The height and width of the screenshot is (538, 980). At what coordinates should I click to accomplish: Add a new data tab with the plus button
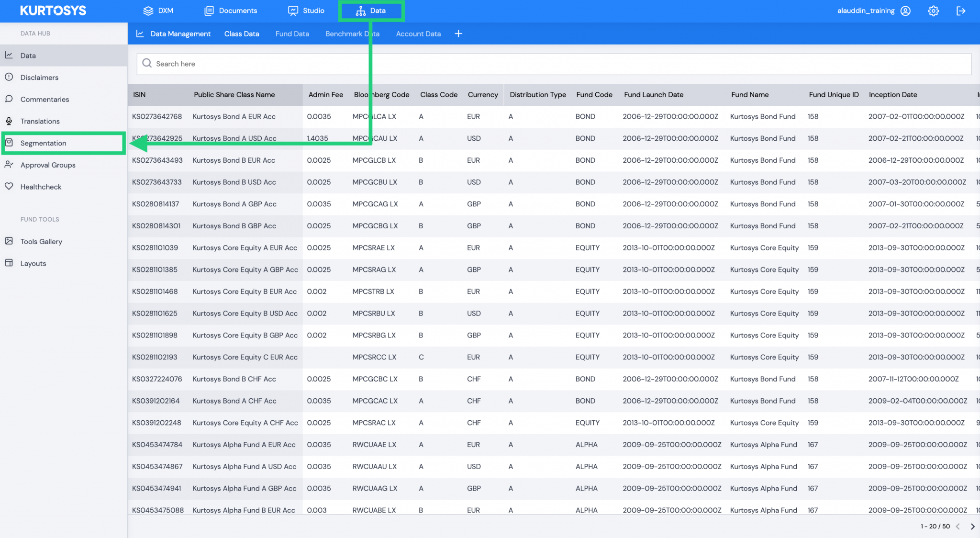tap(458, 34)
